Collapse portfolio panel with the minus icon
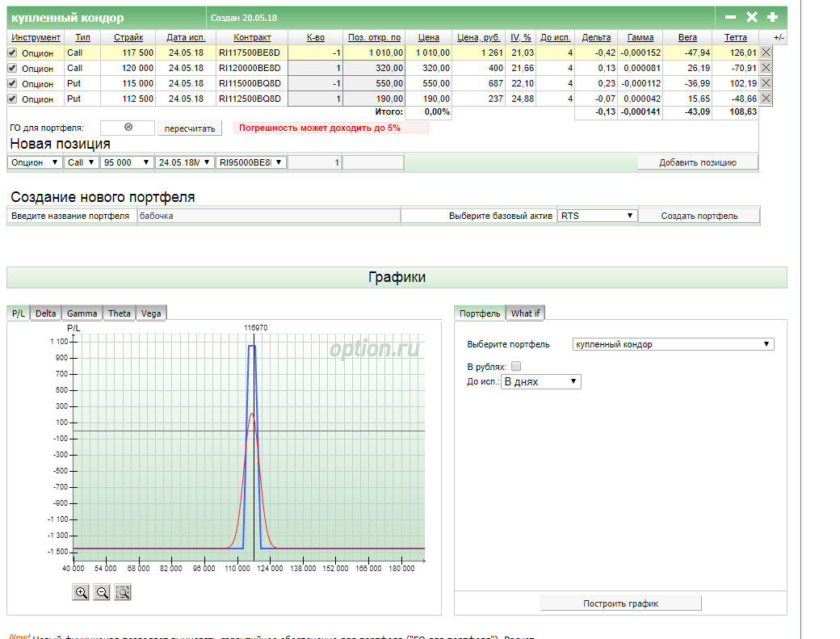Screen dimensions: 840x639 [730, 17]
